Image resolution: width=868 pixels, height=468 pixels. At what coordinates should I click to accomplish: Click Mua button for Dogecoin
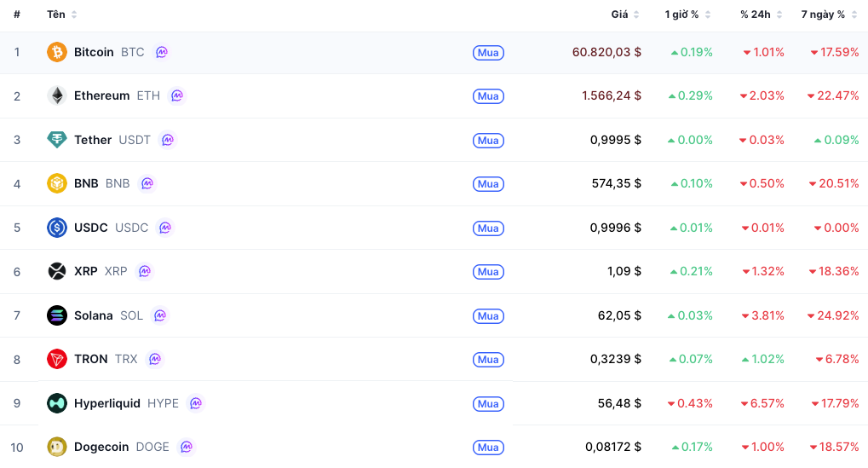[488, 448]
